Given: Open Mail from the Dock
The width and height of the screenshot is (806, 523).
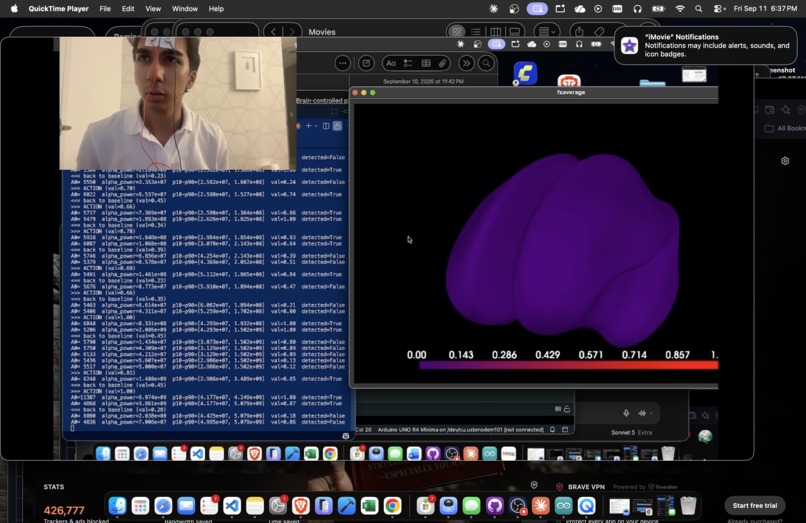Looking at the screenshot, I should (x=186, y=506).
